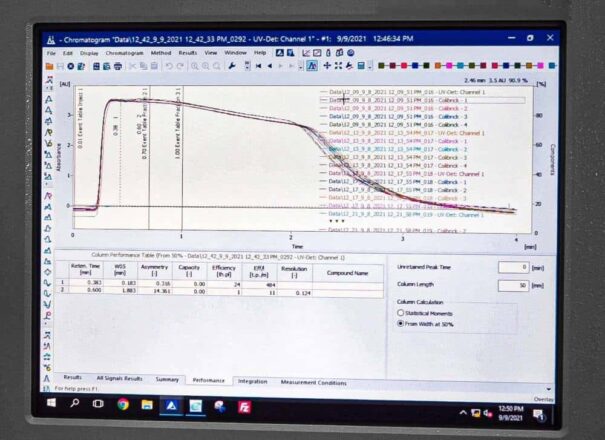Switch to the Results tab
Viewport: 605px width, 440px height.
(x=72, y=377)
